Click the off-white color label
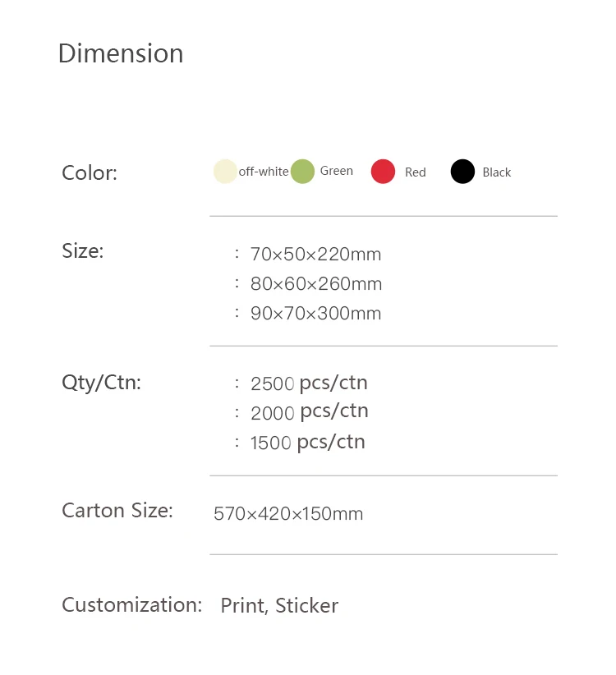This screenshot has width=616, height=675. pos(264,172)
